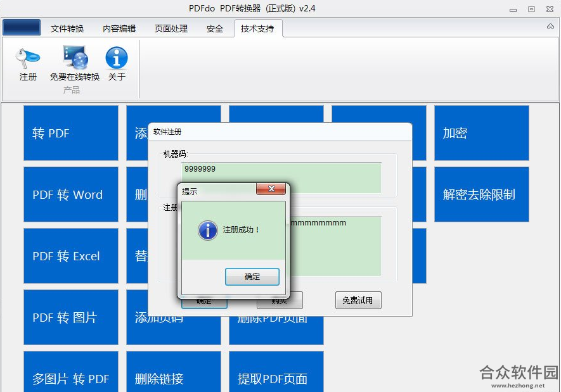This screenshot has width=561, height=392.
Task: Click the 免费试用 button in registration dialog
Action: tap(358, 300)
